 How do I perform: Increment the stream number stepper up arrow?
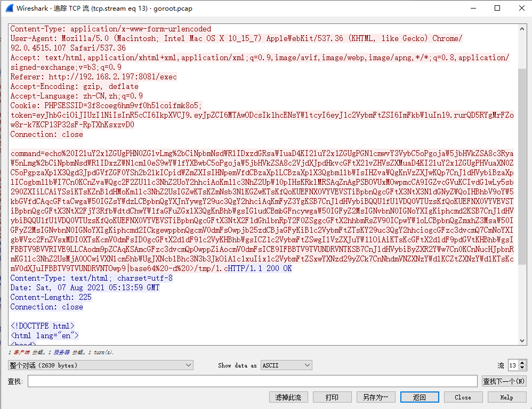(x=522, y=363)
